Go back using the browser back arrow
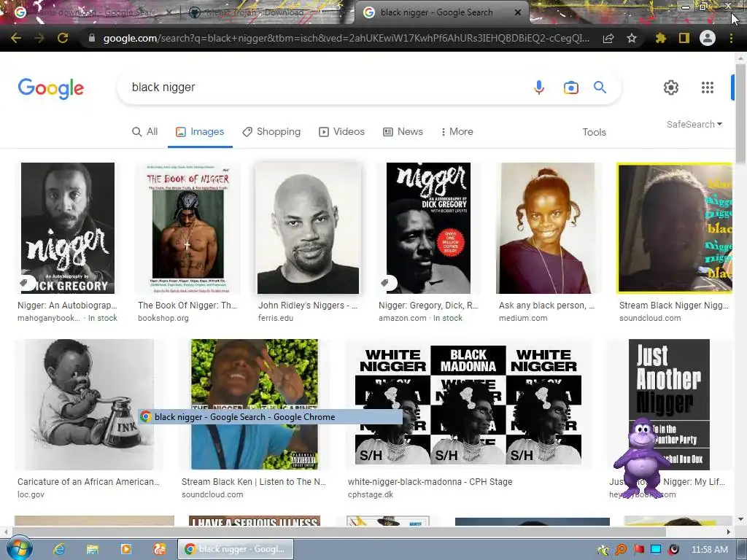747x560 pixels. click(x=16, y=38)
